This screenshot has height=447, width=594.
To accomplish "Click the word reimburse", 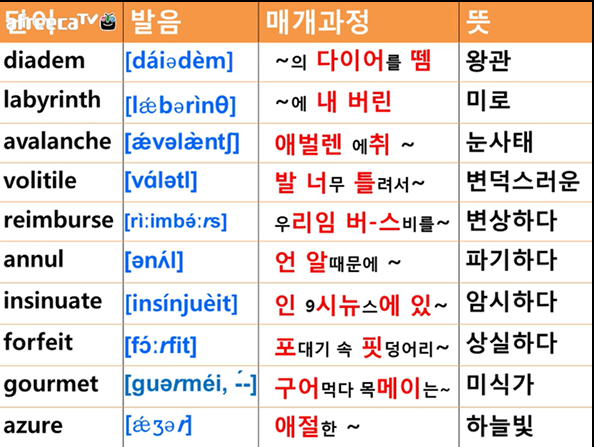I will pyautogui.click(x=58, y=220).
